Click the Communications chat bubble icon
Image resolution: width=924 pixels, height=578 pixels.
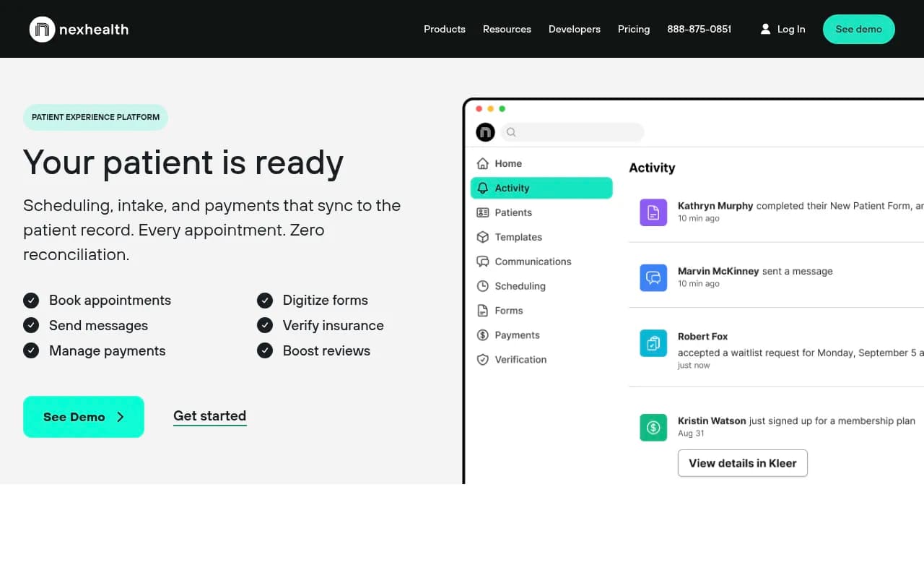point(483,262)
